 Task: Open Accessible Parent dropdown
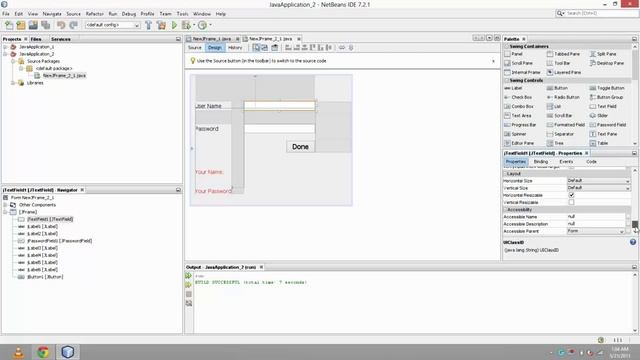[x=622, y=231]
